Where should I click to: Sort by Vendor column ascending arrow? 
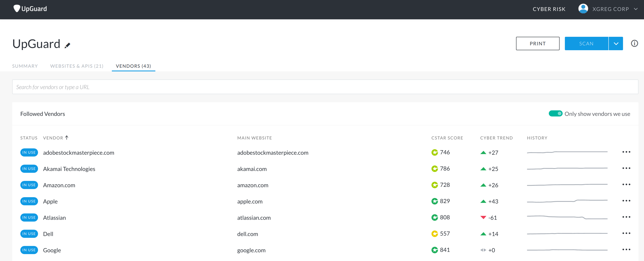67,138
